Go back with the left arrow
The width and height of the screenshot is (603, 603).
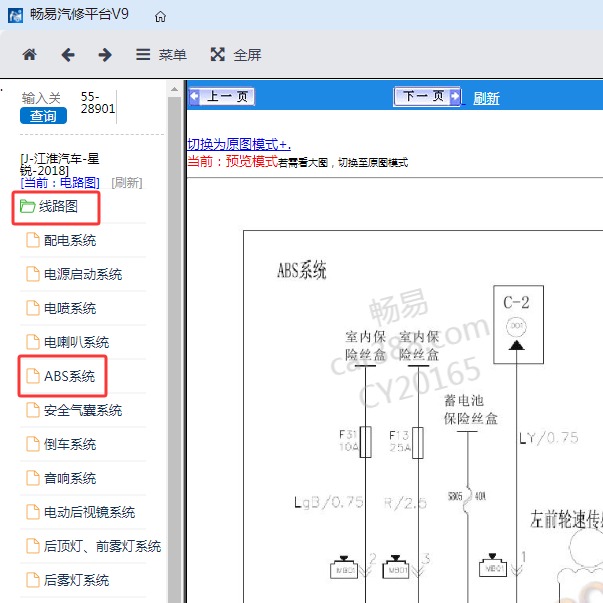68,55
